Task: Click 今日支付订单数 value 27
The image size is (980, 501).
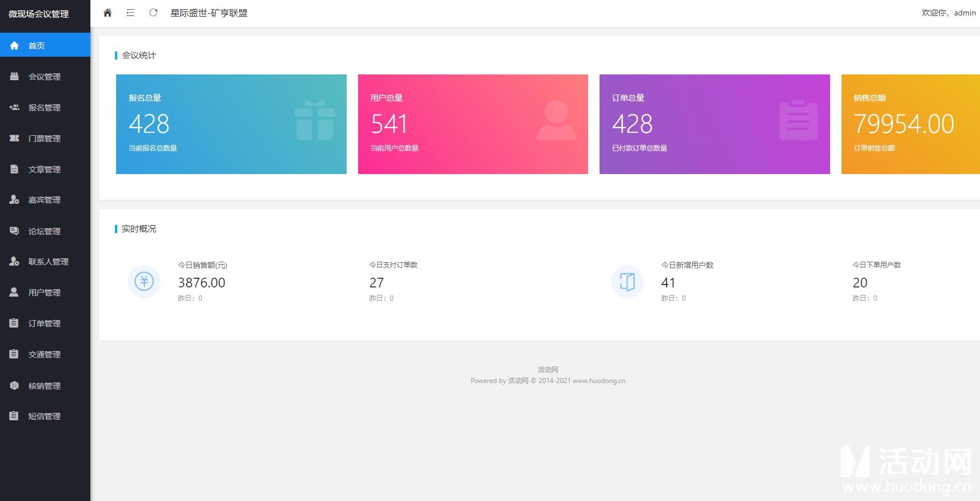Action: (x=376, y=283)
